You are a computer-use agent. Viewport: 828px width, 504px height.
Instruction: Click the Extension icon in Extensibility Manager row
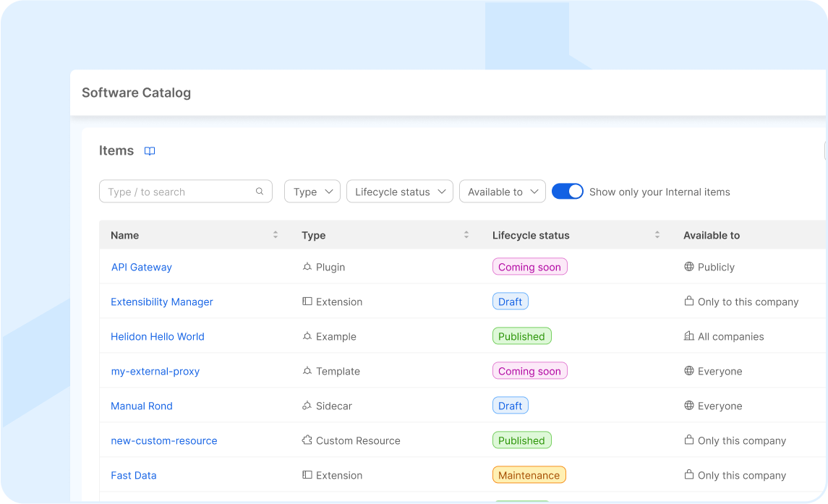pos(307,302)
